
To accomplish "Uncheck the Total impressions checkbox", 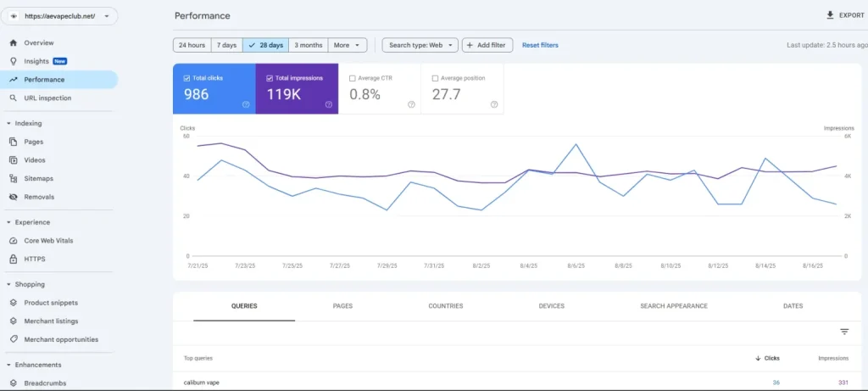I will point(270,78).
